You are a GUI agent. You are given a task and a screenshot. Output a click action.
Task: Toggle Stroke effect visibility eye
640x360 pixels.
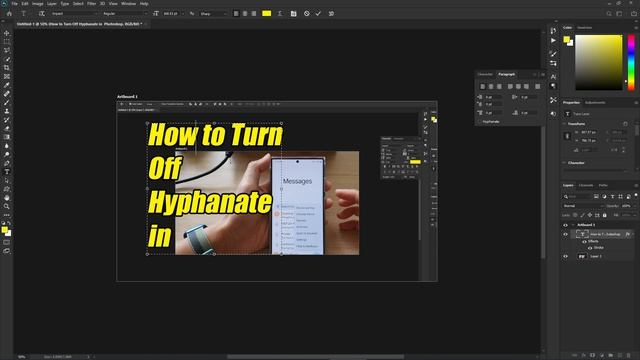coord(590,248)
